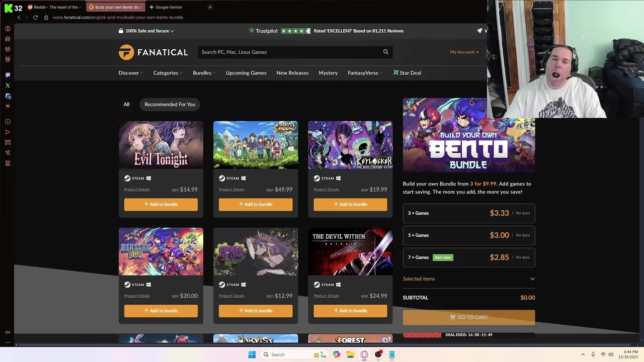This screenshot has width=644, height=362.
Task: Open a new browser tab with plus icon
Action: tap(210, 7)
